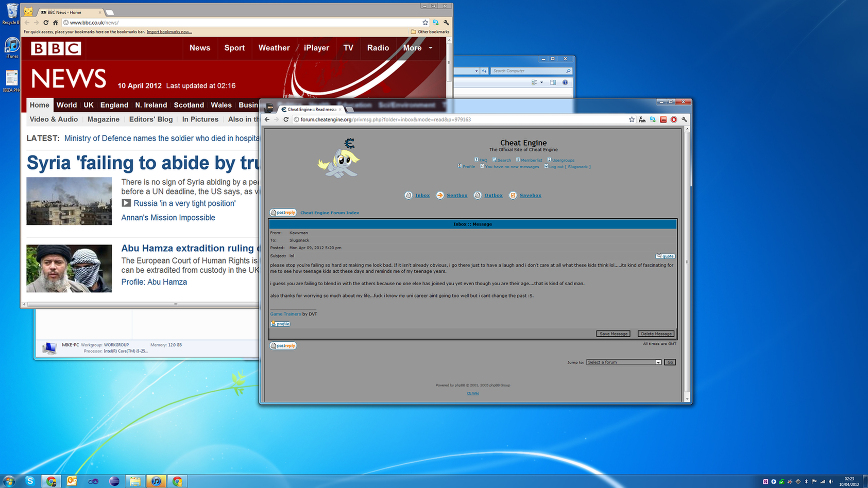Open Jump to forum selector dropdown
Screen dimensions: 868x488
(624, 362)
